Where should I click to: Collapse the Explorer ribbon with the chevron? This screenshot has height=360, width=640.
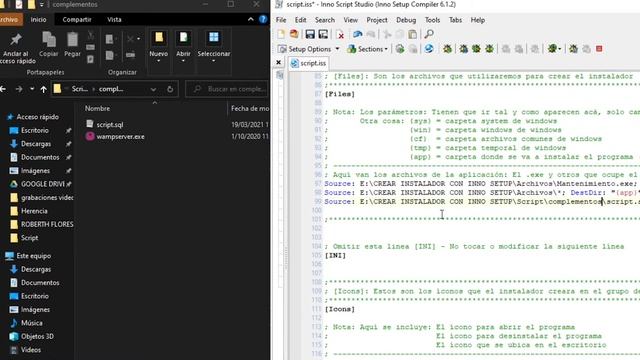coord(251,19)
